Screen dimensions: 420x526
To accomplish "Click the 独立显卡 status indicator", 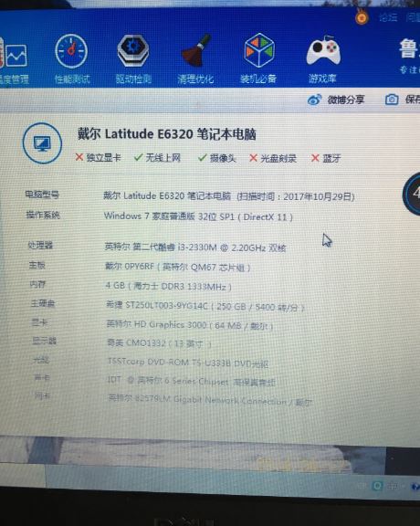I will tap(98, 157).
